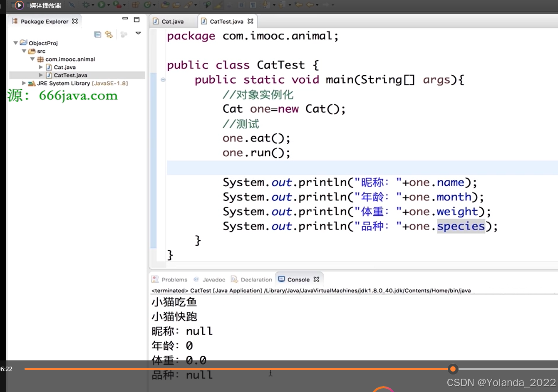Select Cat.java in Package Explorer tree
Image resolution: width=558 pixels, height=392 pixels.
tap(64, 67)
